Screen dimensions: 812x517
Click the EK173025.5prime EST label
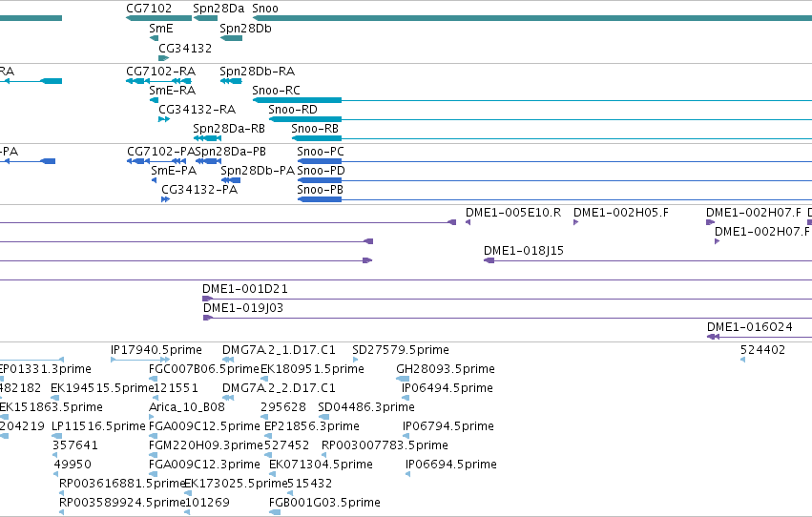point(235,484)
